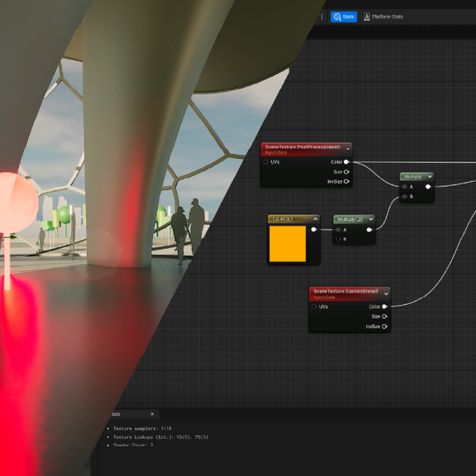This screenshot has height=476, width=476.
Task: Click the PostProcessInput0 UVs input pin
Action: click(266, 161)
